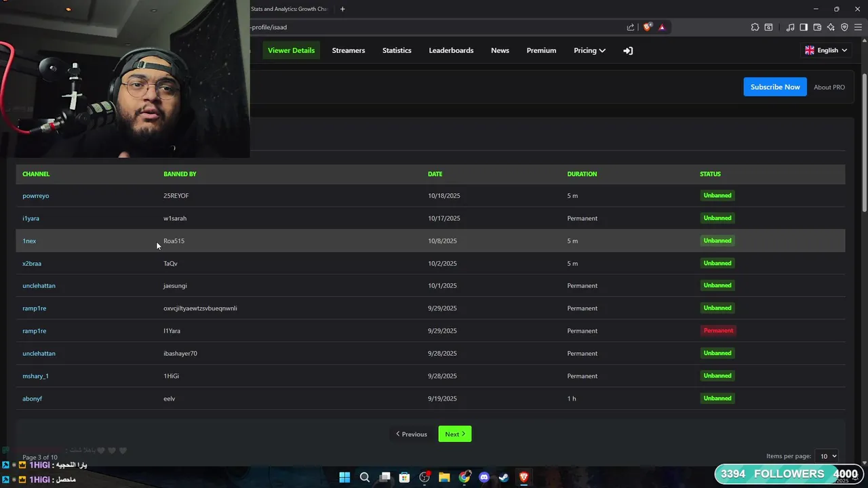Open the browser extensions puzzle icon
The image size is (868, 488).
(x=755, y=27)
